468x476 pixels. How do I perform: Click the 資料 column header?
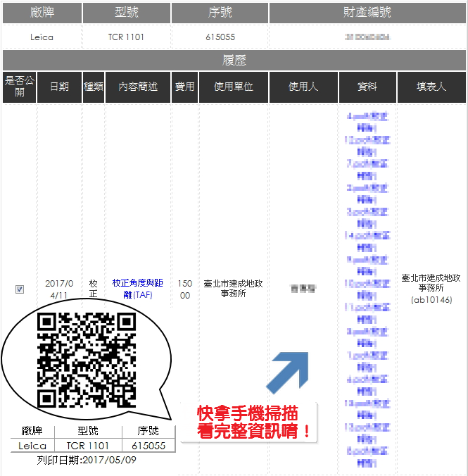367,87
